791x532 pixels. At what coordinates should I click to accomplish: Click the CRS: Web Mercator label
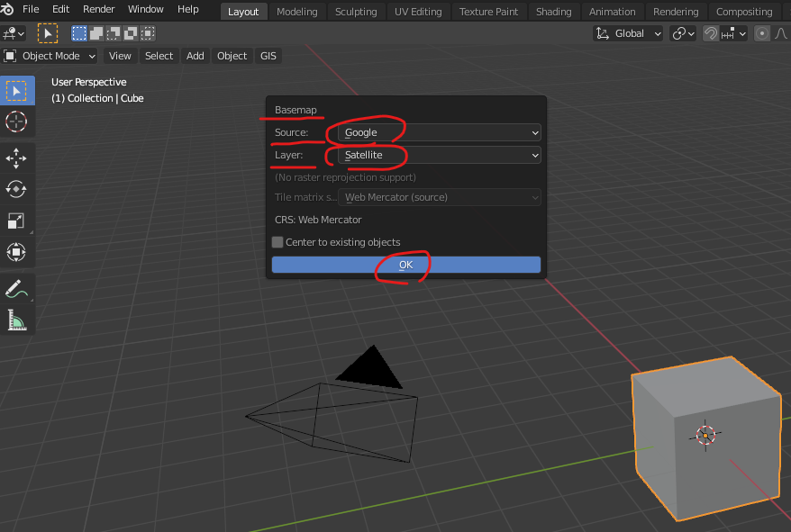click(318, 220)
